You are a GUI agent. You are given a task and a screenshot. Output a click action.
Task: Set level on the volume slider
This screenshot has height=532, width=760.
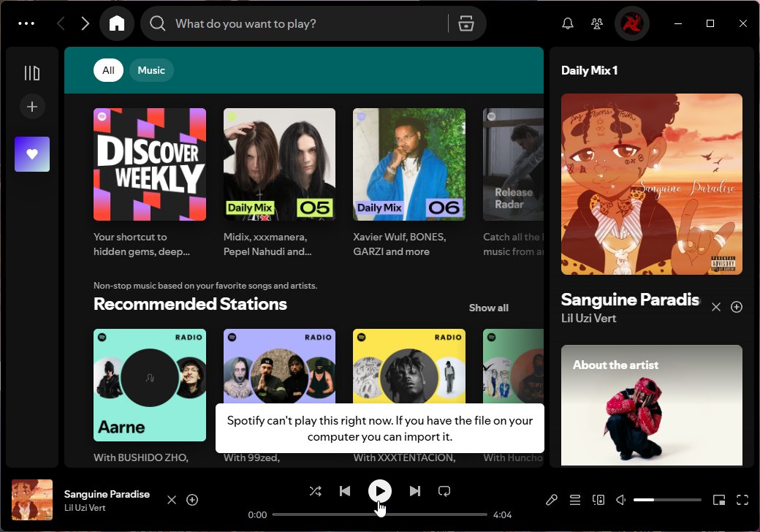[667, 500]
